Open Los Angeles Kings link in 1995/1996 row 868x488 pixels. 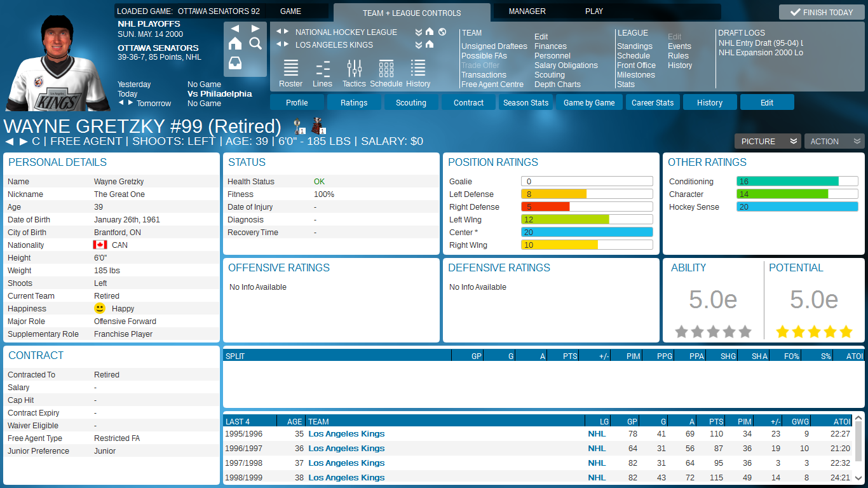(x=346, y=434)
